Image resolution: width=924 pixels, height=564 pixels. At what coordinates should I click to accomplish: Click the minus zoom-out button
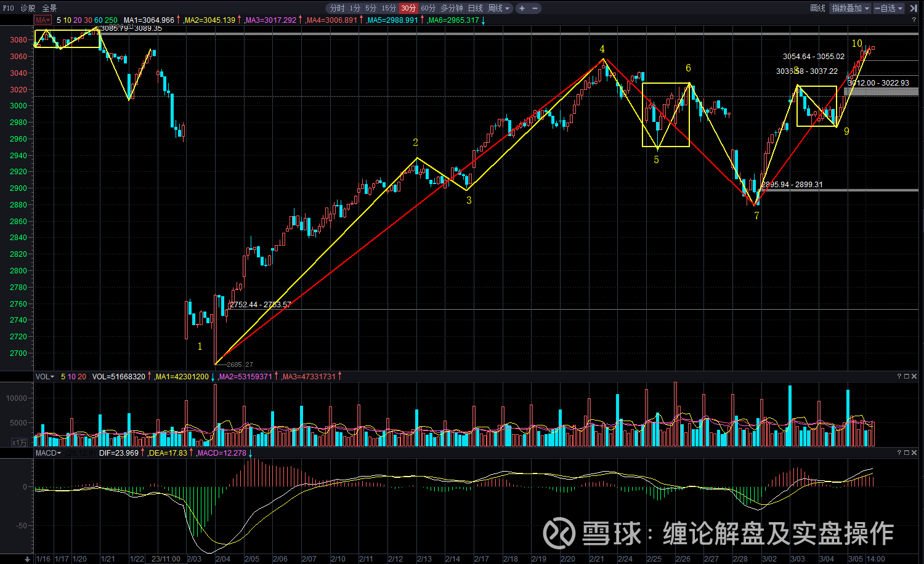coord(535,8)
